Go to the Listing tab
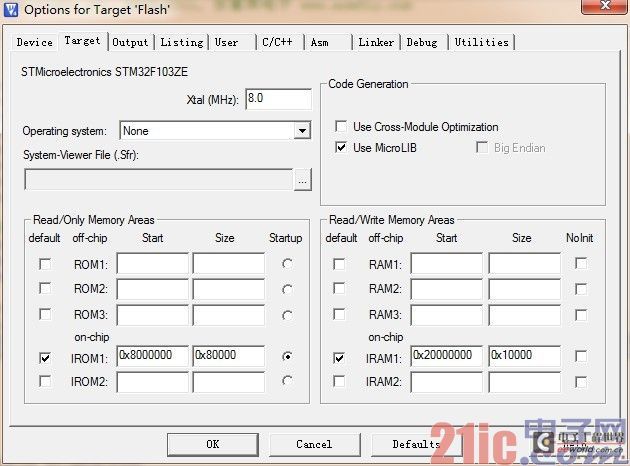 [x=182, y=42]
